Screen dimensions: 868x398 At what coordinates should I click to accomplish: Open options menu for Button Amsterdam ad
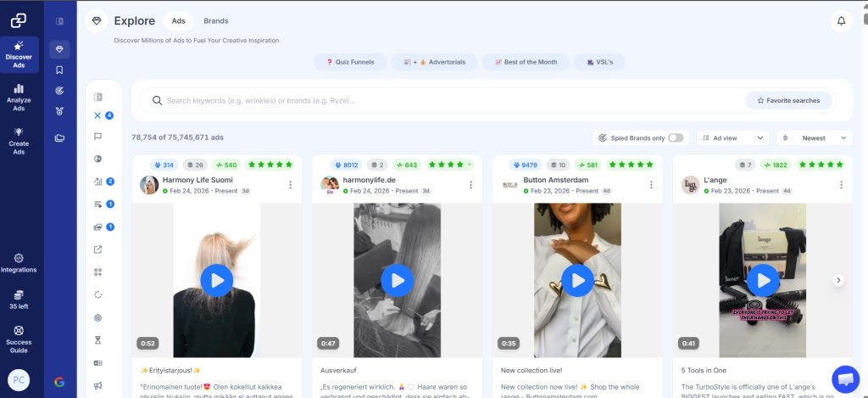651,185
